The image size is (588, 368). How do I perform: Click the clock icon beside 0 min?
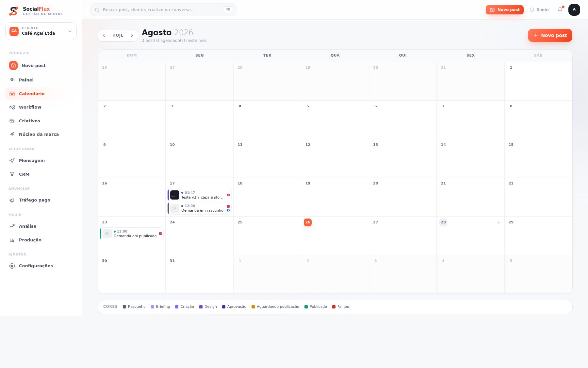(532, 10)
